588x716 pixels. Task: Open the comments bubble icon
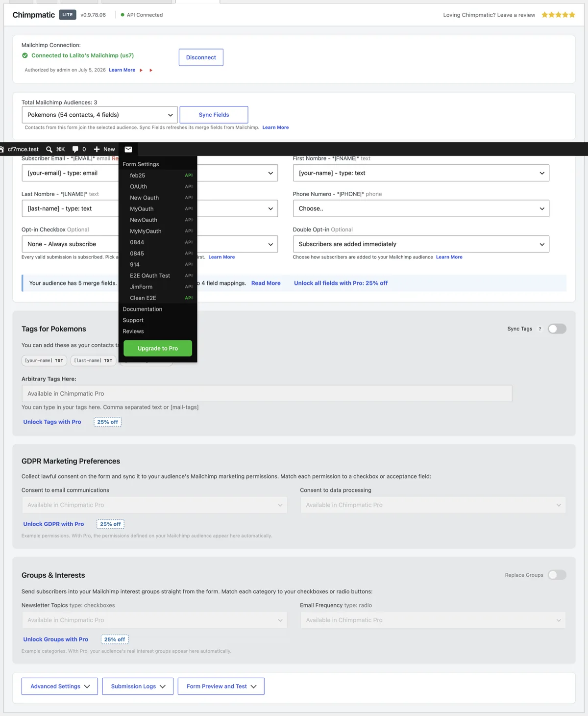click(x=75, y=150)
